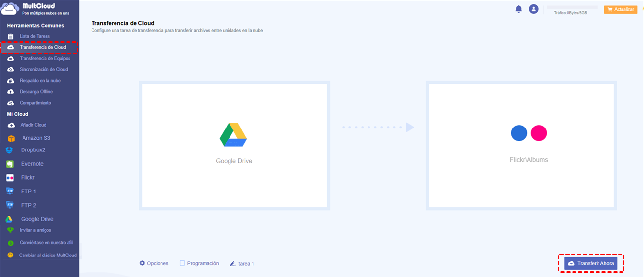Click the Google Drive icon in sidebar
644x277 pixels.
coord(9,219)
